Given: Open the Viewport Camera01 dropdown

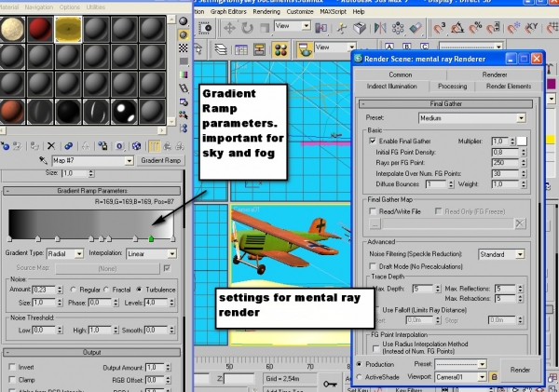Looking at the screenshot, I should [x=461, y=377].
